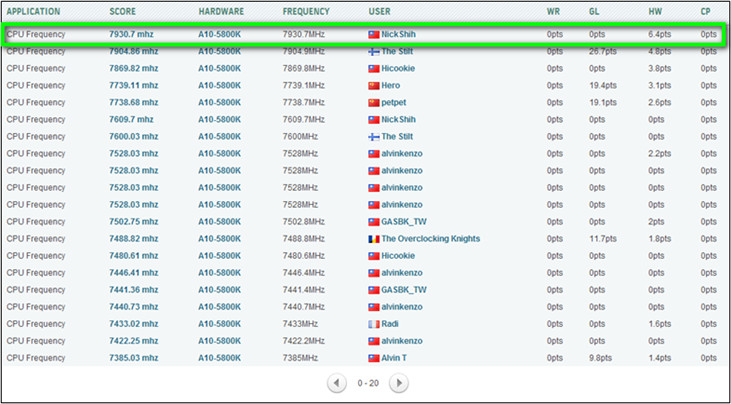Click A10-5800K hardware in the 7385.03 mhz row
The width and height of the screenshot is (731, 404).
219,358
